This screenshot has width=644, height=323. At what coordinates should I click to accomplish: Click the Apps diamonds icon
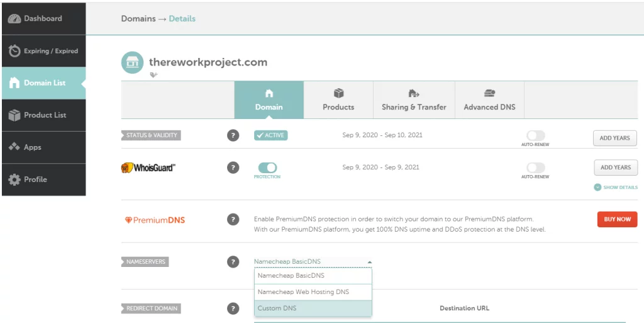[14, 147]
